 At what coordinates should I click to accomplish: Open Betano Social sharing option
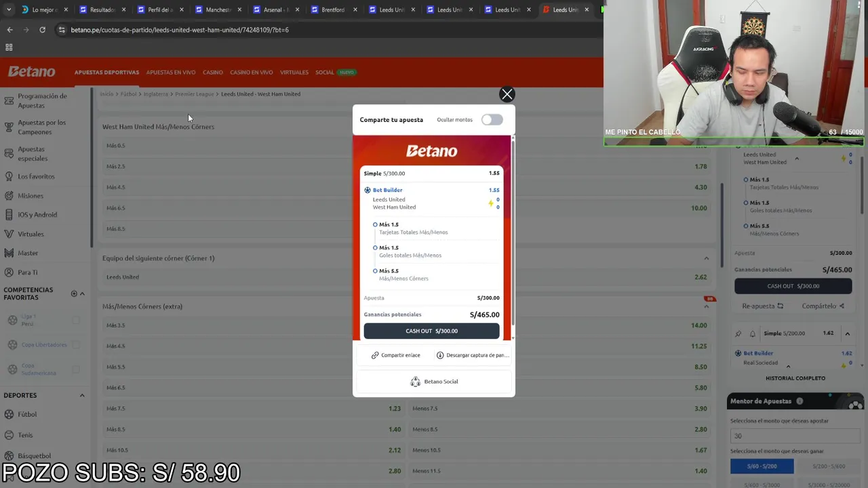tap(434, 382)
